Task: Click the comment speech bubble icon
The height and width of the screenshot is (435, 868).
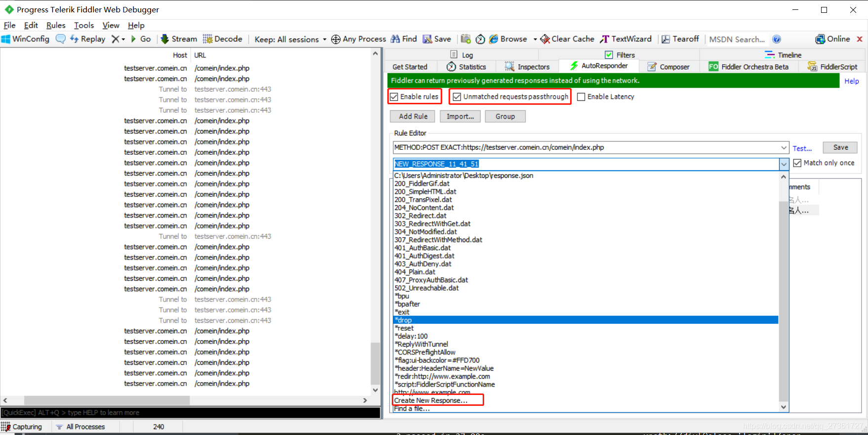Action: click(x=60, y=39)
